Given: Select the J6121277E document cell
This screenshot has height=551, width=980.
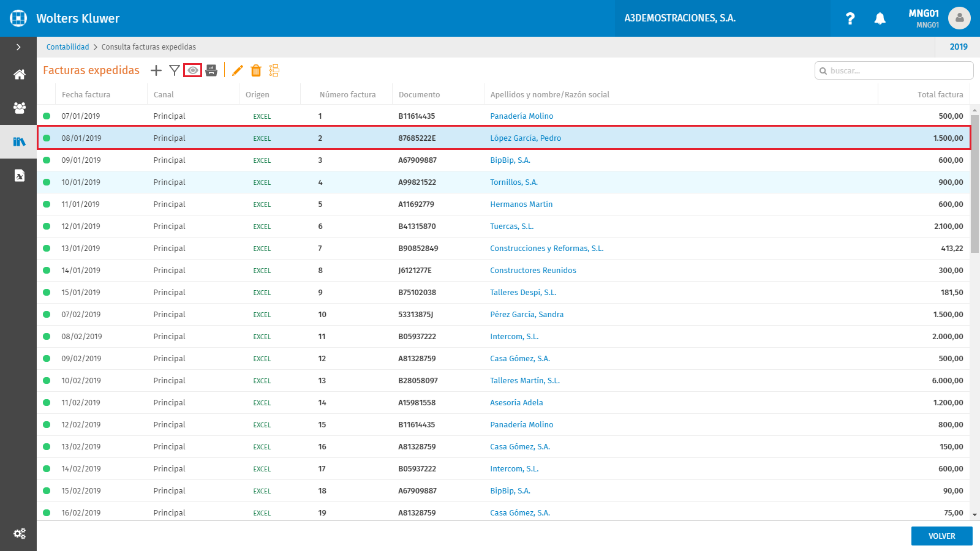Looking at the screenshot, I should tap(415, 270).
